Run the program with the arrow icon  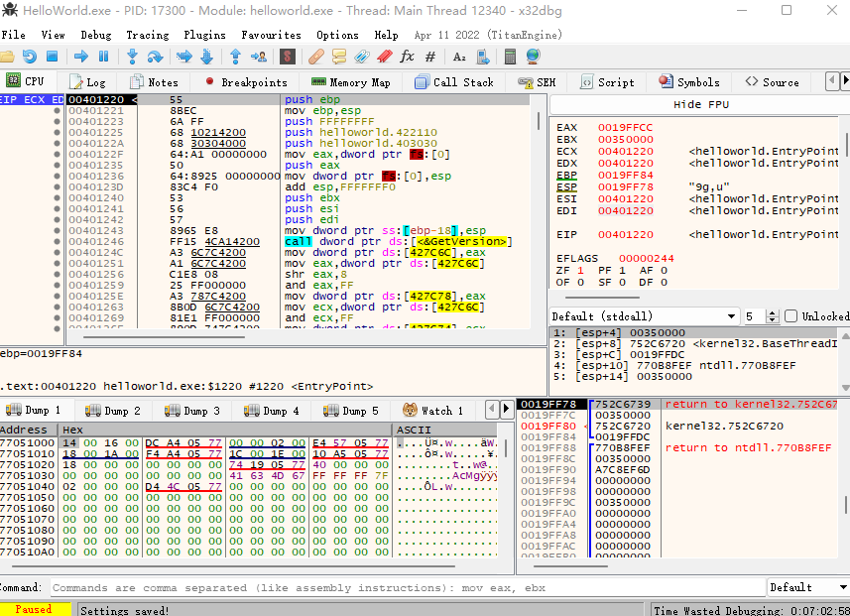81,57
